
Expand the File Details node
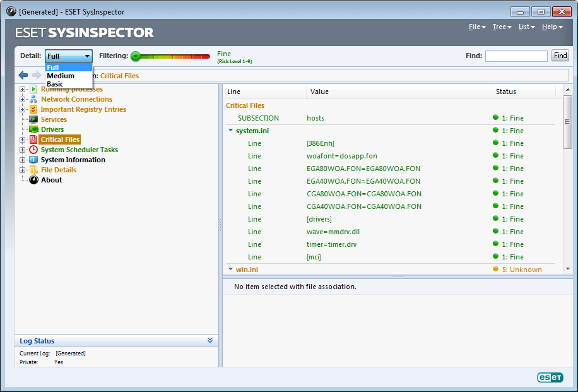coord(23,170)
